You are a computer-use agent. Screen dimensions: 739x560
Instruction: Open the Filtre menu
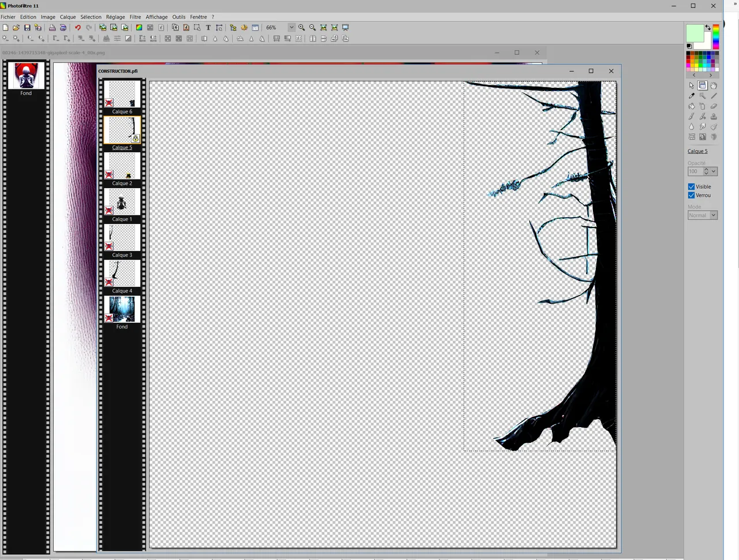click(x=135, y=17)
